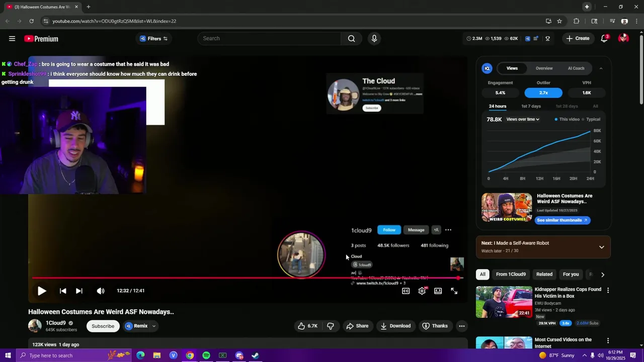Skip to previous video in playlist
The height and width of the screenshot is (362, 644).
[x=63, y=291]
